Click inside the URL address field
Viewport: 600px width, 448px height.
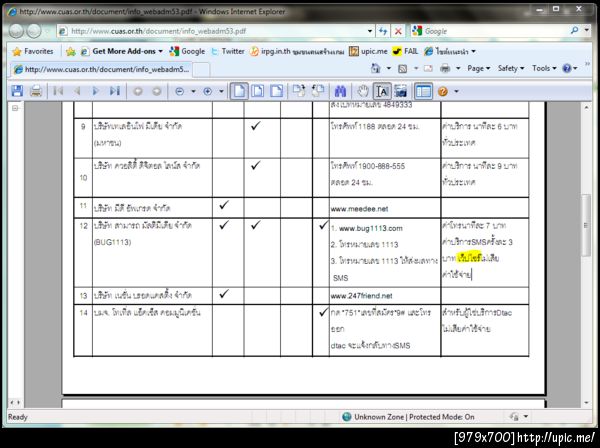(217, 31)
